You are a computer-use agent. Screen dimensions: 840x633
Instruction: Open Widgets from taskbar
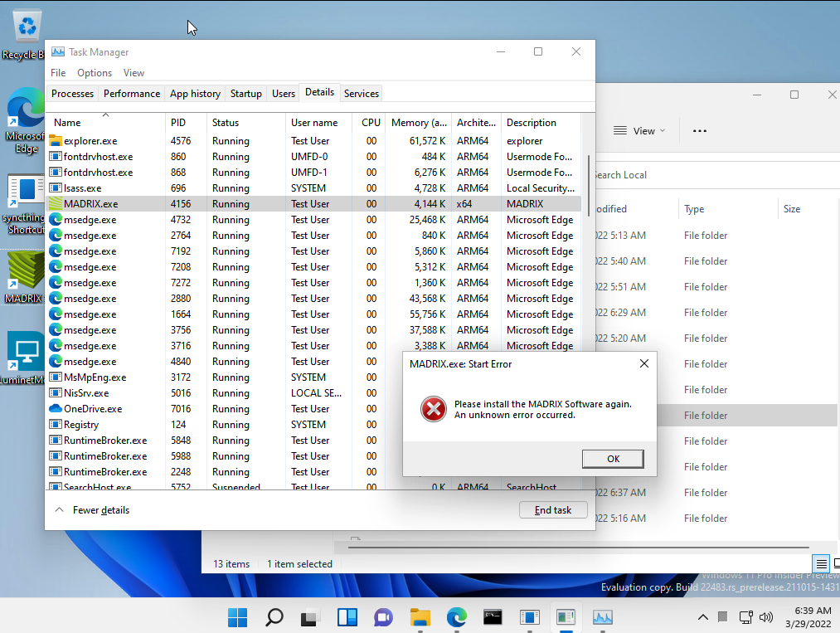(347, 617)
